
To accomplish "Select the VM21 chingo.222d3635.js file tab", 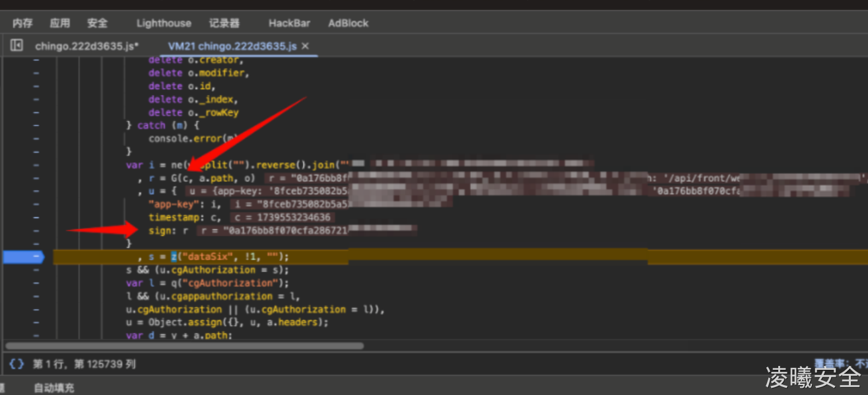I will tap(232, 46).
